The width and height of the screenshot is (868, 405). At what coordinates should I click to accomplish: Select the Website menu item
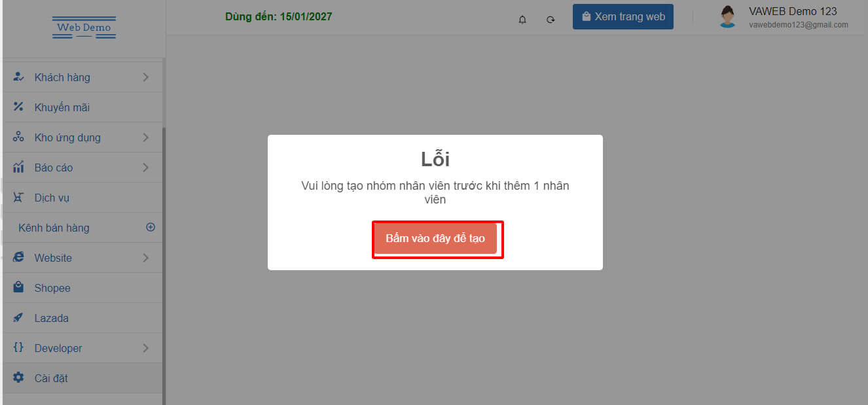coord(82,258)
